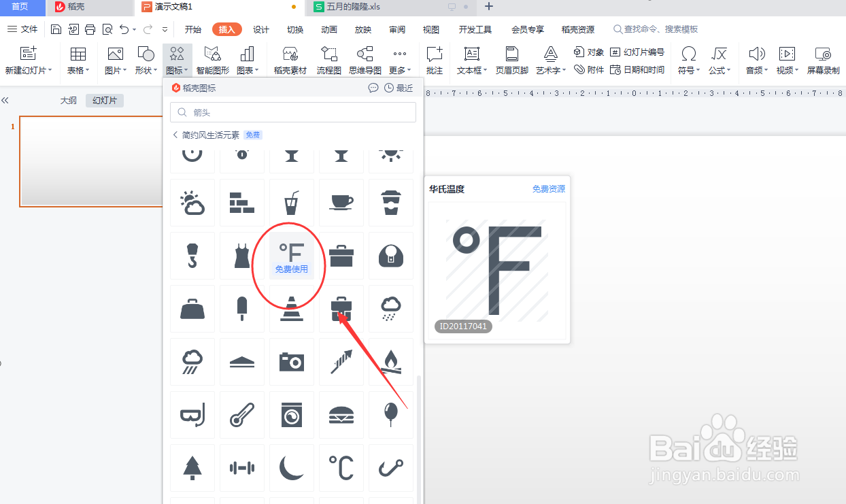Expand the 新建幻灯片 dropdown arrow

tap(50, 71)
